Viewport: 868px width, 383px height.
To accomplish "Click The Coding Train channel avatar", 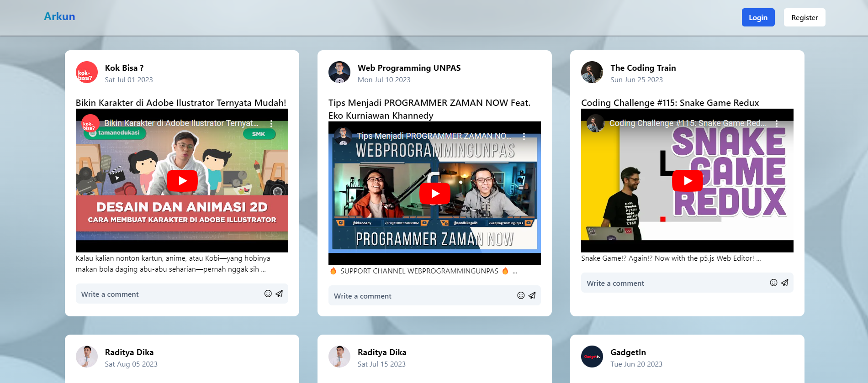I will [592, 72].
